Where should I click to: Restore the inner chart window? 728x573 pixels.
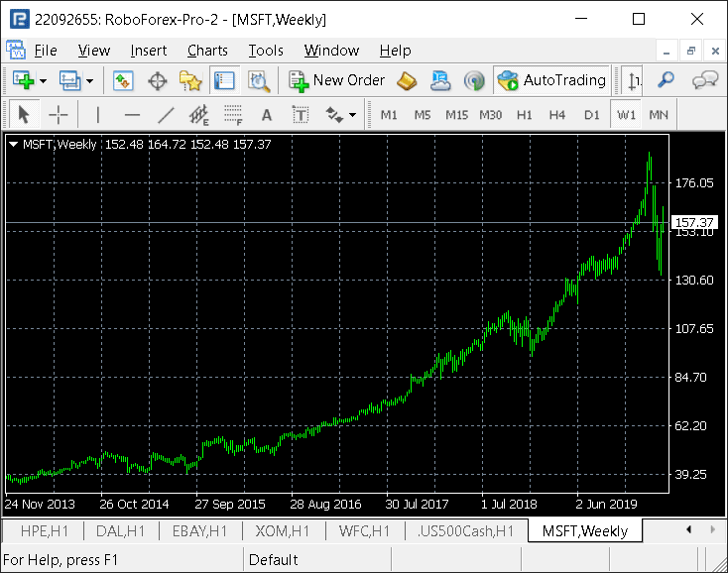[691, 51]
